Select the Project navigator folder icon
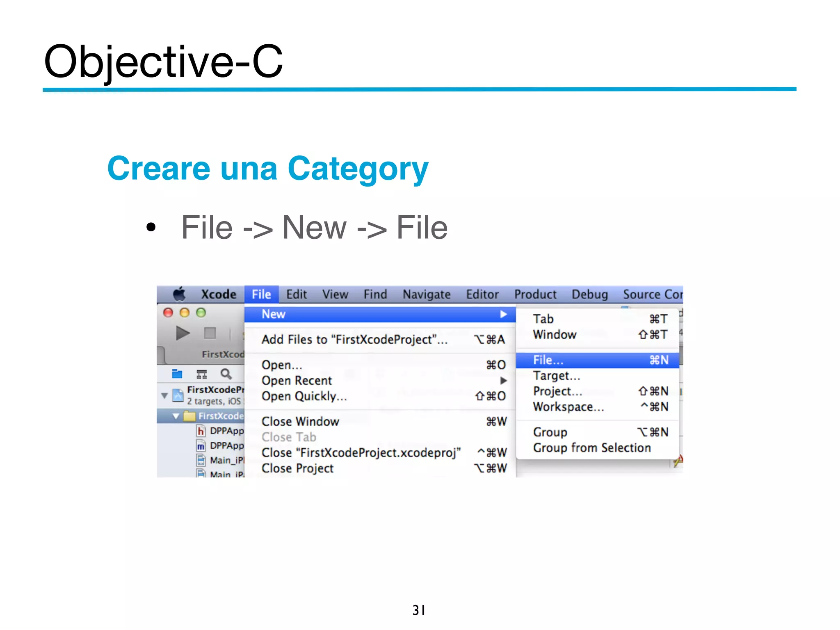Image resolution: width=840 pixels, height=630 pixels. (x=177, y=374)
